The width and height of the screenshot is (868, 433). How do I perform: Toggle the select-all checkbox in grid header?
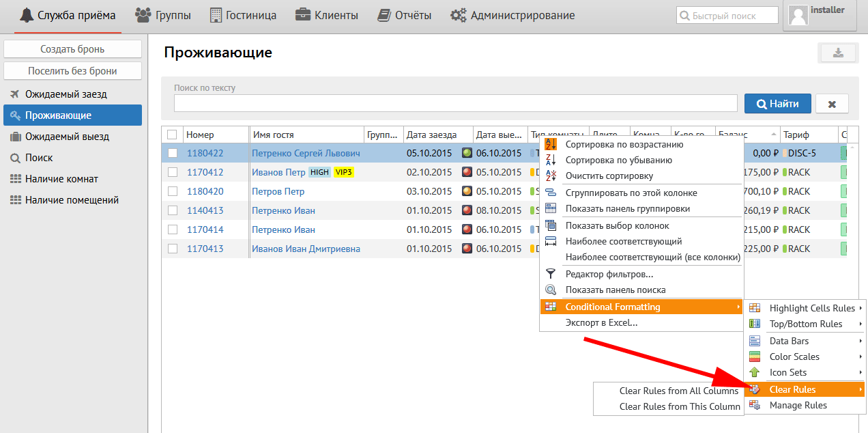tap(172, 135)
